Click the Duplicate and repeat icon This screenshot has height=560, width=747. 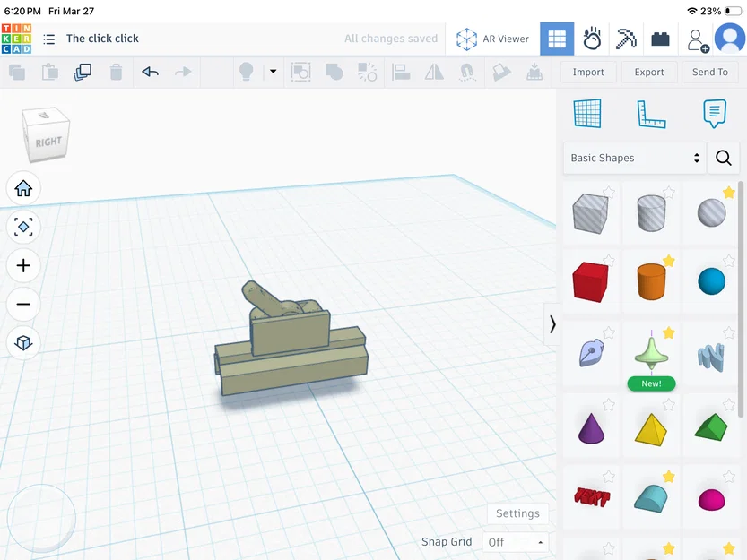[x=83, y=72]
